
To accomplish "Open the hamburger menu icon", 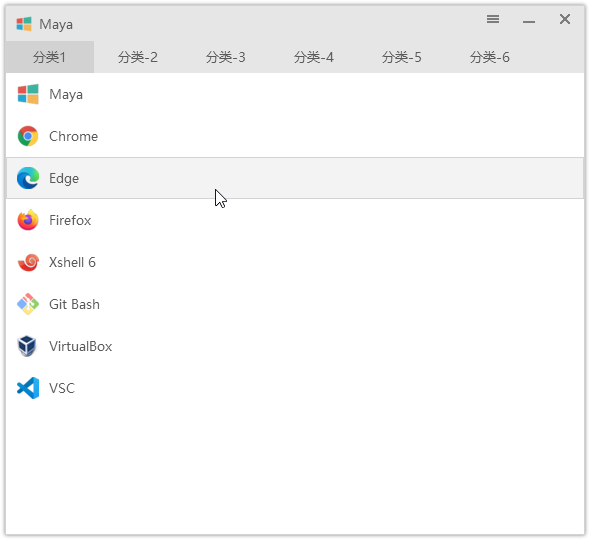I will [493, 19].
